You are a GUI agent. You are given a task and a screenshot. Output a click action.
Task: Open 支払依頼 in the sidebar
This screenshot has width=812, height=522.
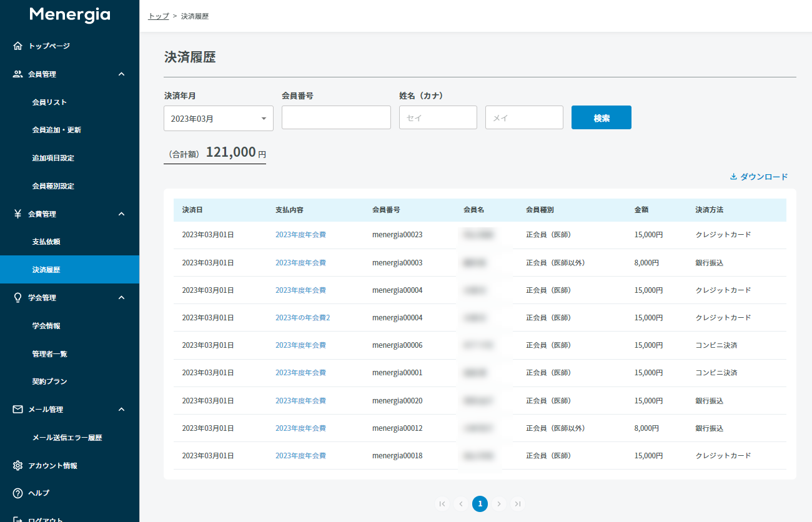46,242
